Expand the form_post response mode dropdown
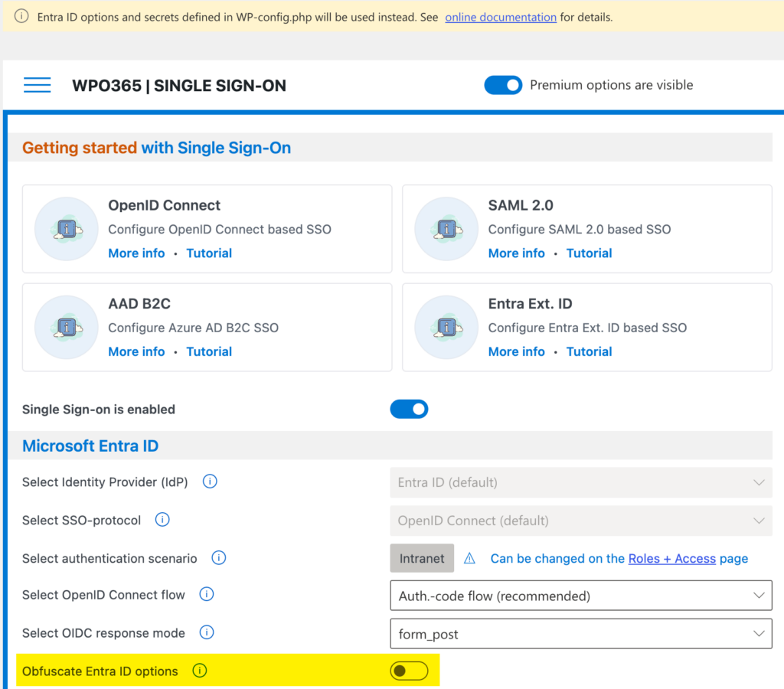The image size is (784, 689). coord(581,634)
